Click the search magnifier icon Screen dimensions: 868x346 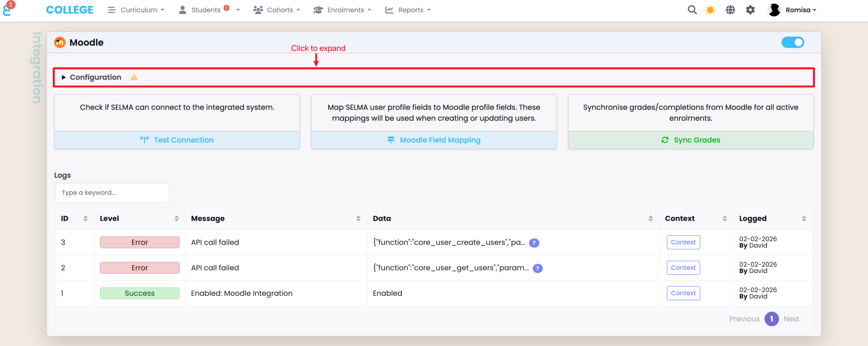click(692, 10)
